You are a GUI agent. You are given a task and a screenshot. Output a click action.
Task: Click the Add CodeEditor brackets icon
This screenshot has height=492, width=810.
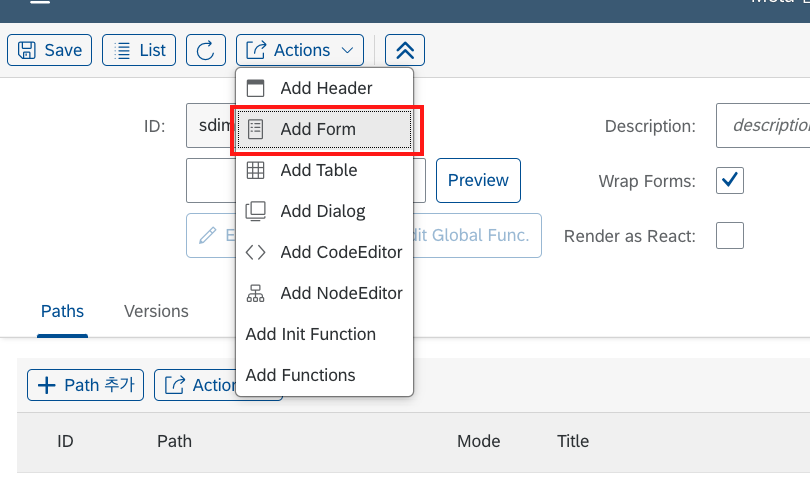point(255,252)
